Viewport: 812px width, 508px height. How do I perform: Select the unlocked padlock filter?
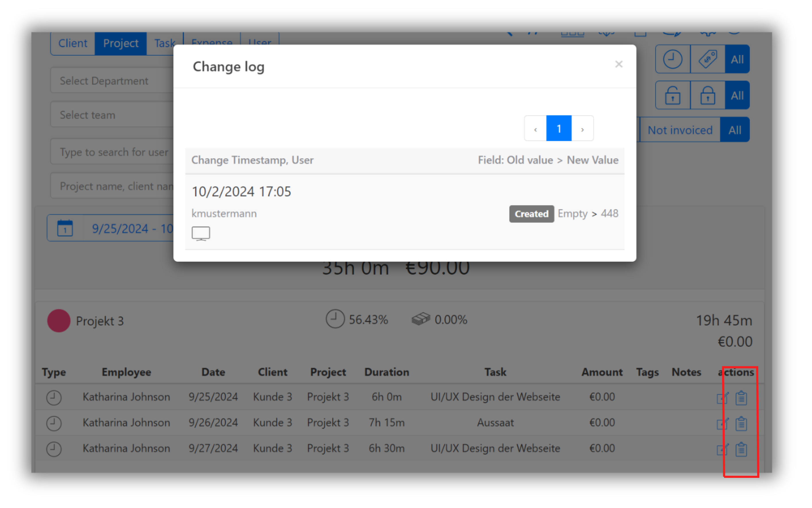tap(672, 95)
